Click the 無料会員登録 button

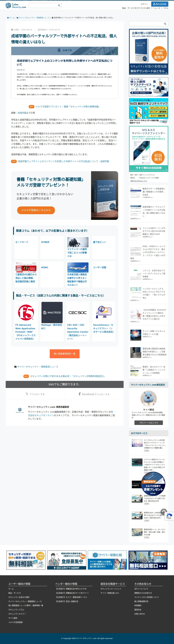160,4
